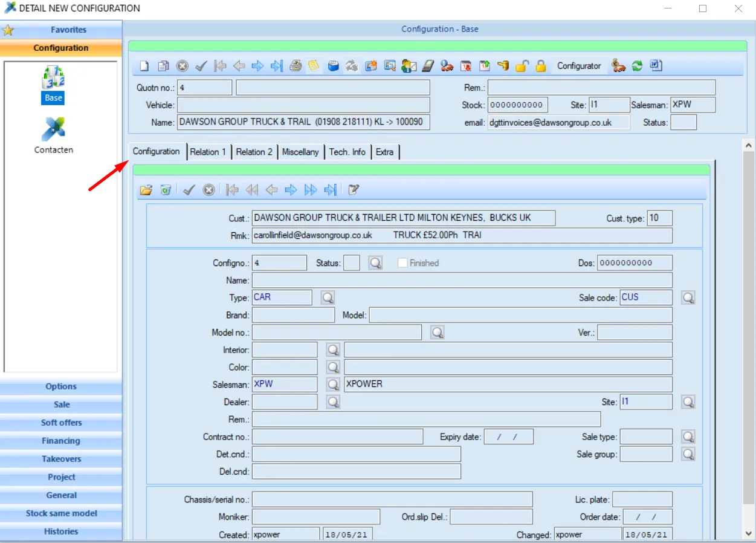The width and height of the screenshot is (756, 543).
Task: Open the General sidebar section
Action: (61, 495)
